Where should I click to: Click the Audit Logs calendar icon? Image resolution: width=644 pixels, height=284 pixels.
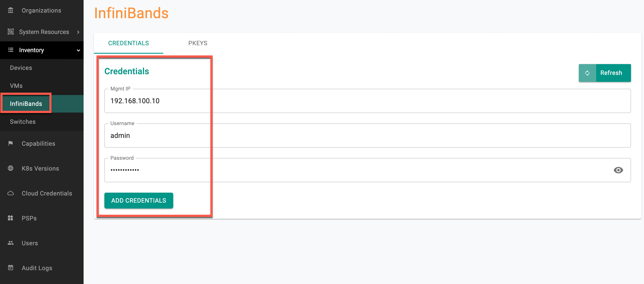(x=10, y=268)
